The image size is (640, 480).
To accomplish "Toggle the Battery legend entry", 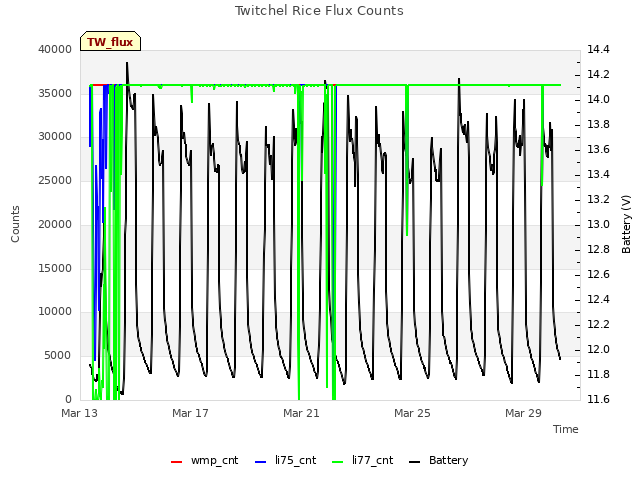I will click(x=438, y=460).
